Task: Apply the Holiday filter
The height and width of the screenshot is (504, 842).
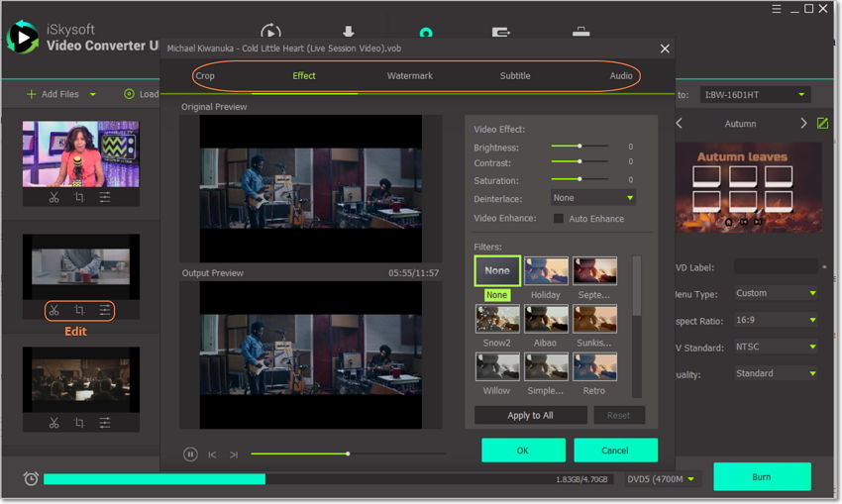Action: 546,271
